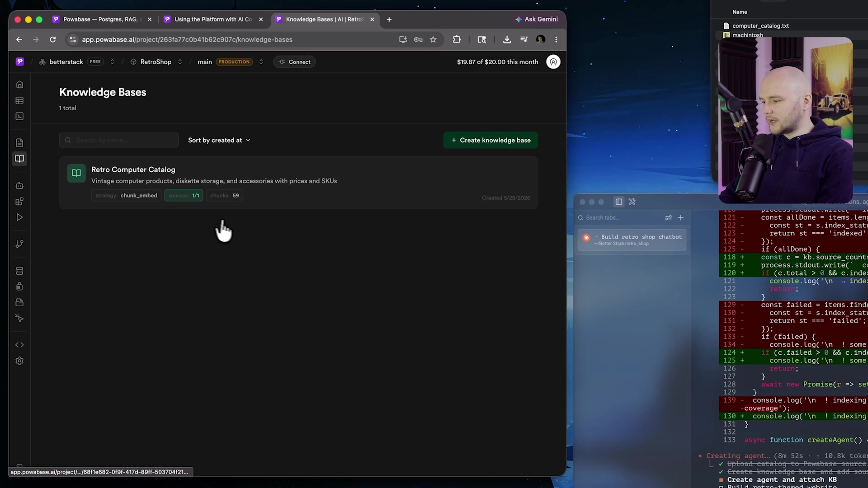868x488 pixels.
Task: Open the database stack sidebar icon
Action: [19, 271]
